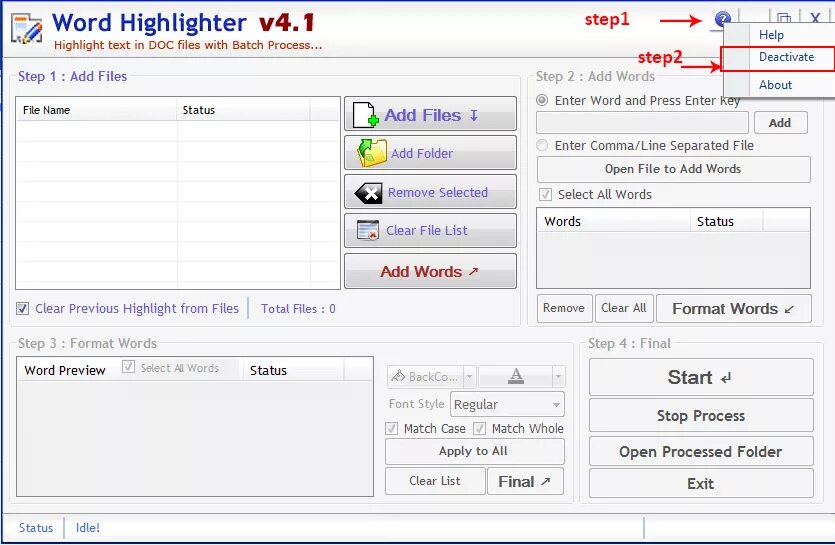
Task: Click the Word Preview column header
Action: (x=65, y=370)
